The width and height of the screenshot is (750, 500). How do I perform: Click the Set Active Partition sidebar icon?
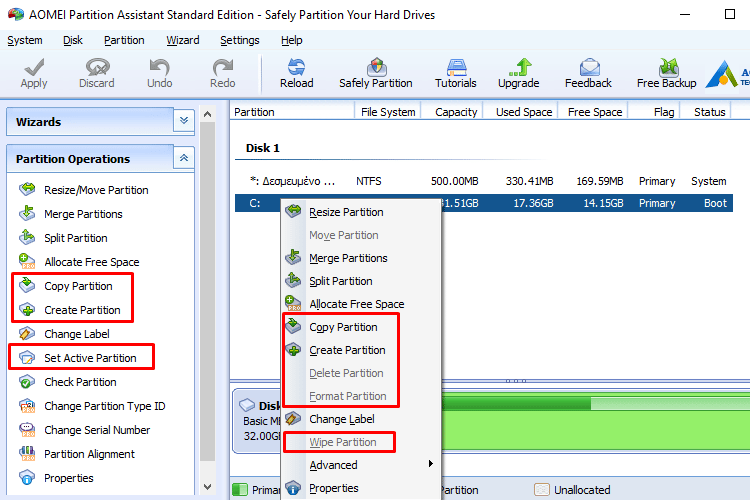pos(27,357)
